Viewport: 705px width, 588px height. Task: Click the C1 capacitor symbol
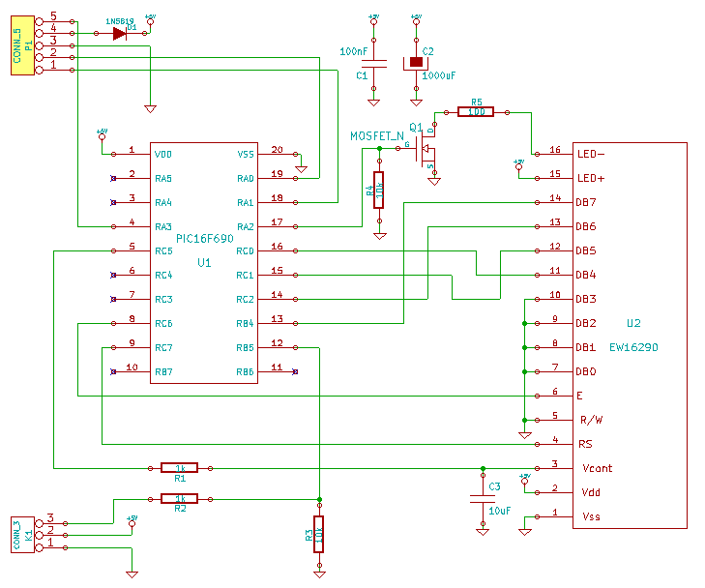[373, 64]
